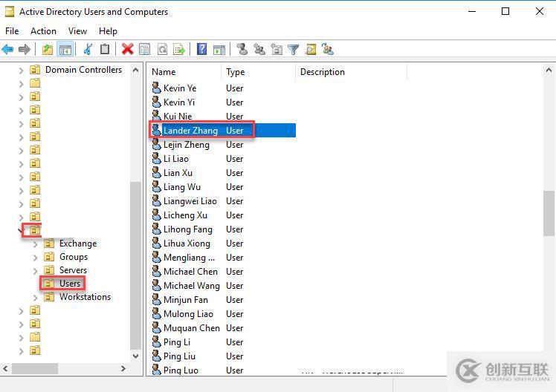Click tree pane horizontal scroll right arrow
556x392 pixels.
pos(123,369)
